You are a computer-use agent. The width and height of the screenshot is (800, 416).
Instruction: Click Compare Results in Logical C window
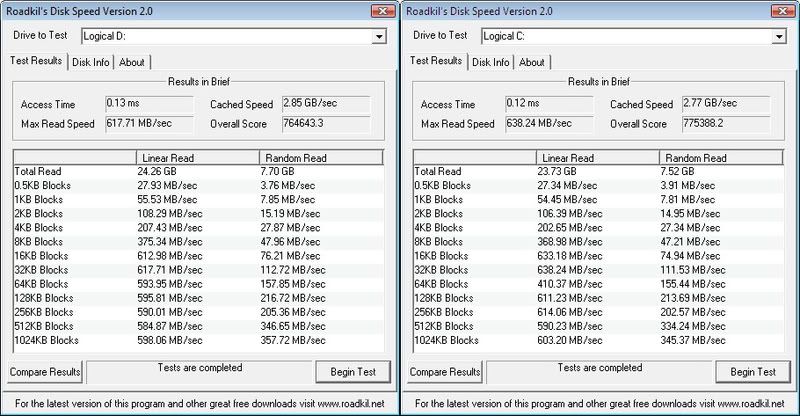pos(445,372)
